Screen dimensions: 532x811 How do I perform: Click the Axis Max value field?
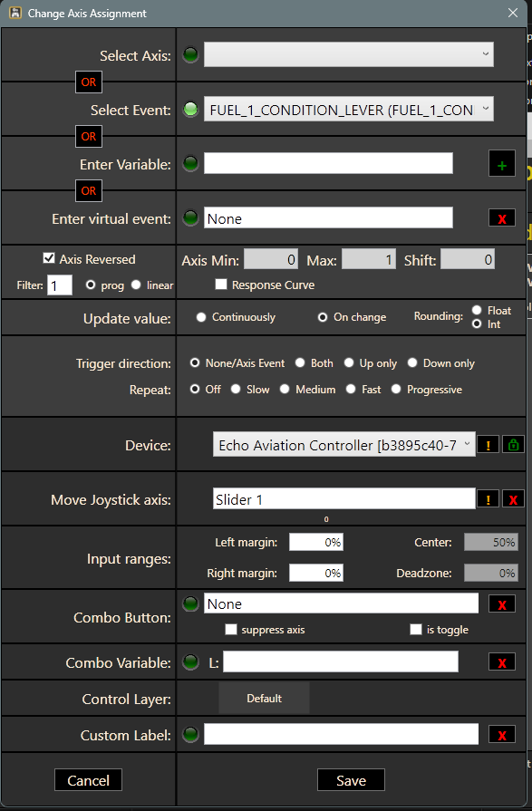pyautogui.click(x=369, y=260)
